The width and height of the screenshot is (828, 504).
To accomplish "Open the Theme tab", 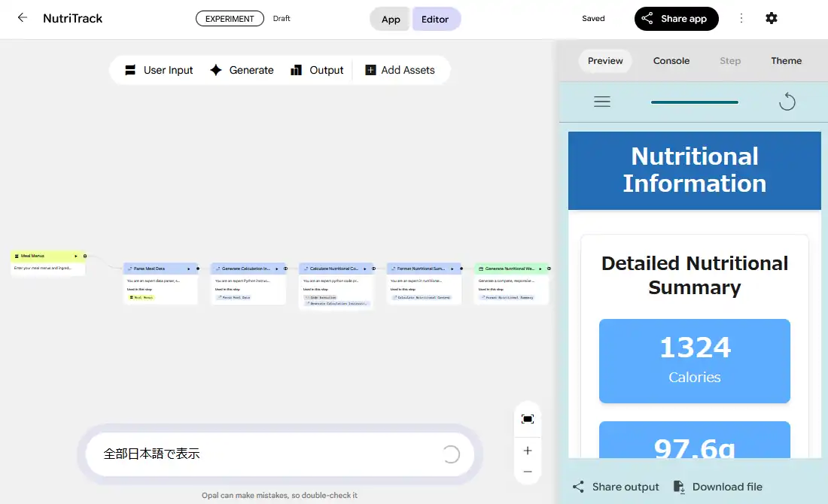I will [786, 61].
